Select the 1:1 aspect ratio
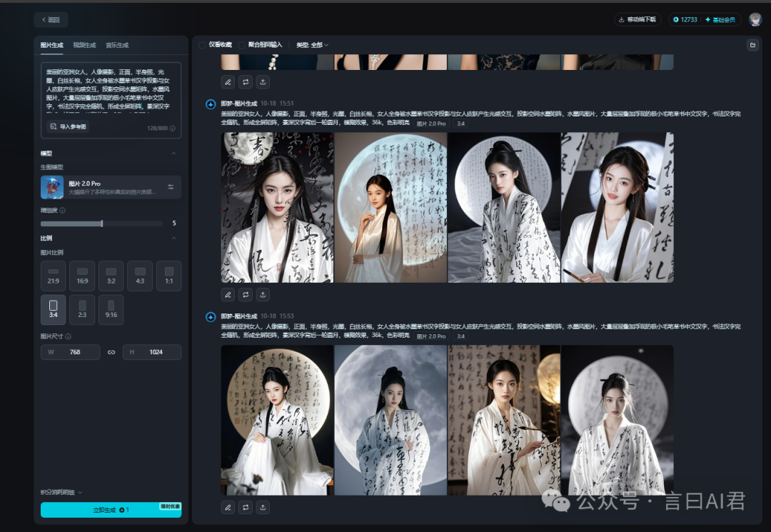771x532 pixels. [x=169, y=276]
